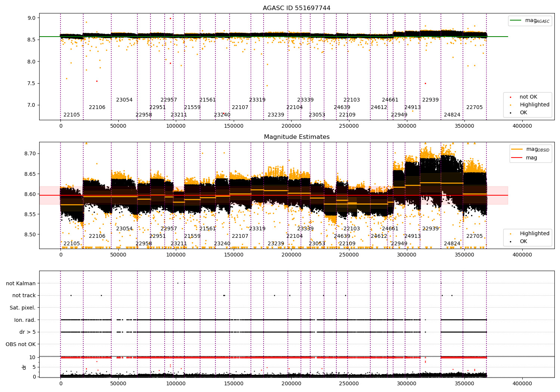Click OBSID label 23339 in top plot
Image resolution: width=560 pixels, height=392 pixels.
pyautogui.click(x=305, y=100)
